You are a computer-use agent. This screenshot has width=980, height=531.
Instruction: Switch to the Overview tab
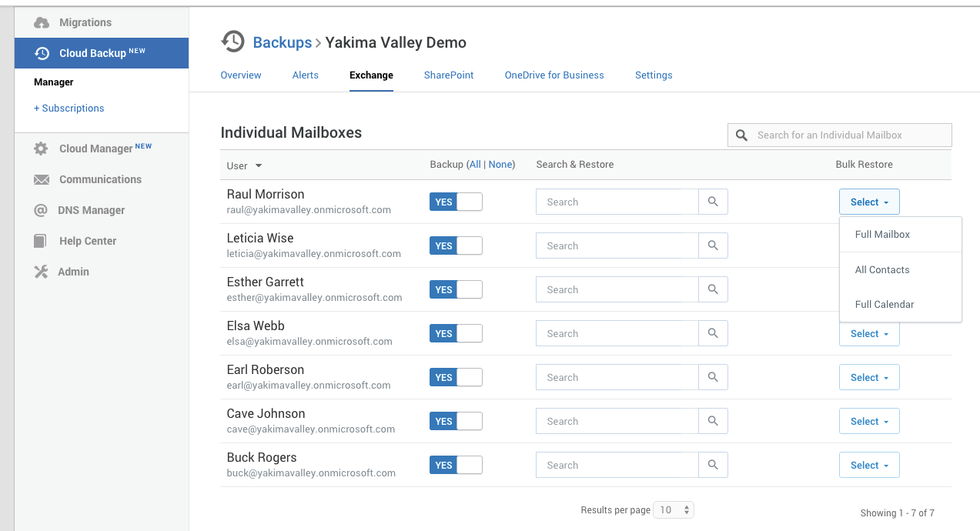(241, 75)
